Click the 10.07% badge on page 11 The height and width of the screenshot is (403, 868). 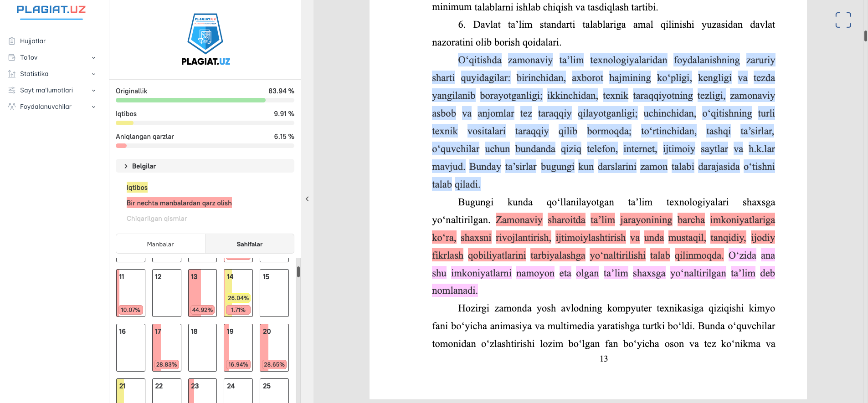tap(131, 310)
